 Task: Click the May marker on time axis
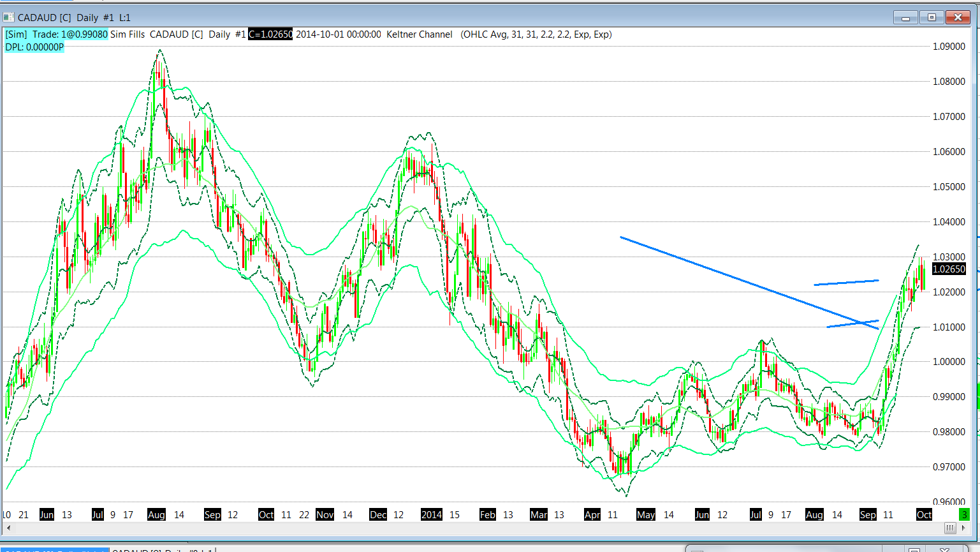tap(645, 514)
